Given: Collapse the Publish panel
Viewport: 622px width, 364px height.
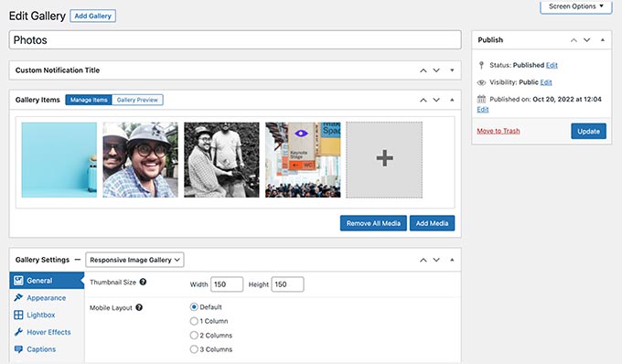Looking at the screenshot, I should [603, 40].
